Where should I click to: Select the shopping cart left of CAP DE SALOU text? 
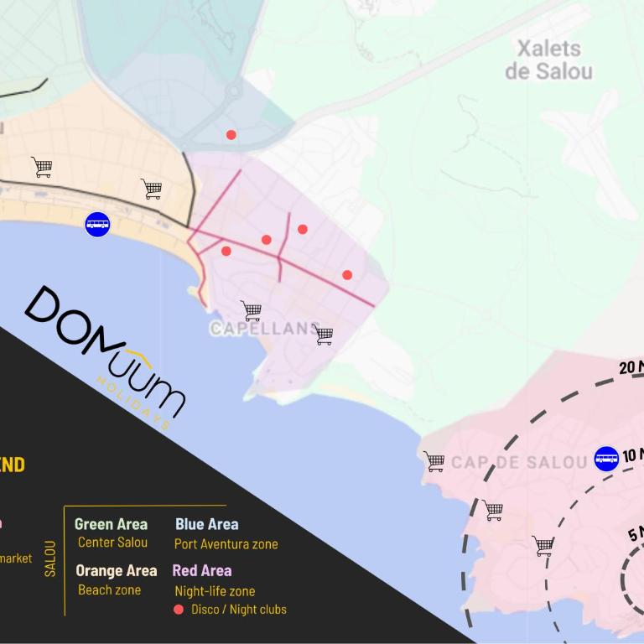(434, 462)
